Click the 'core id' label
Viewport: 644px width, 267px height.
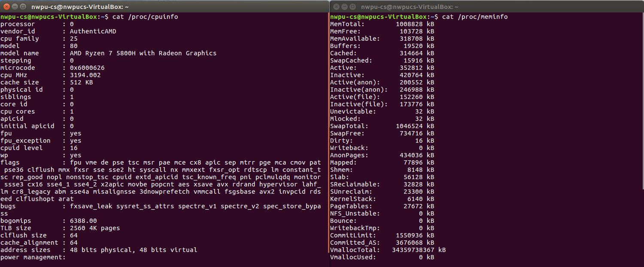point(14,104)
